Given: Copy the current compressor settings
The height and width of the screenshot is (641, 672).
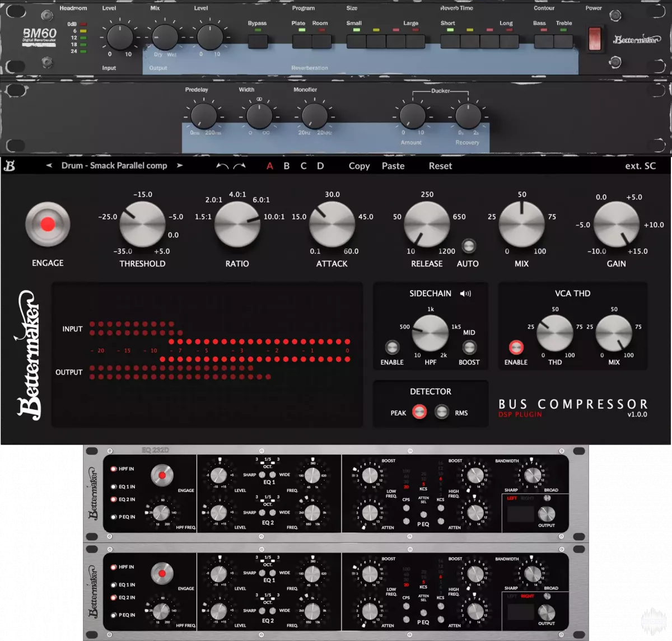Looking at the screenshot, I should [x=359, y=166].
